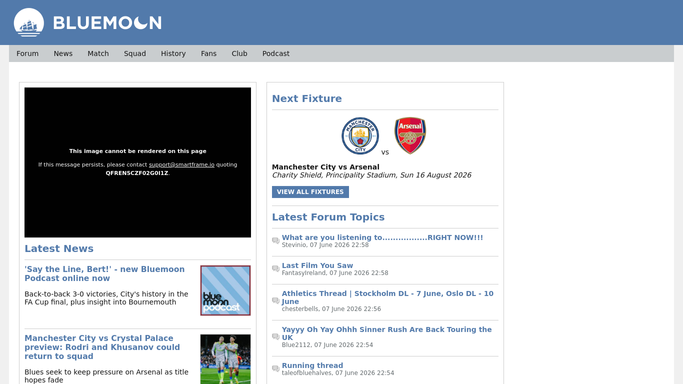Open the Forum menu item

pyautogui.click(x=27, y=54)
